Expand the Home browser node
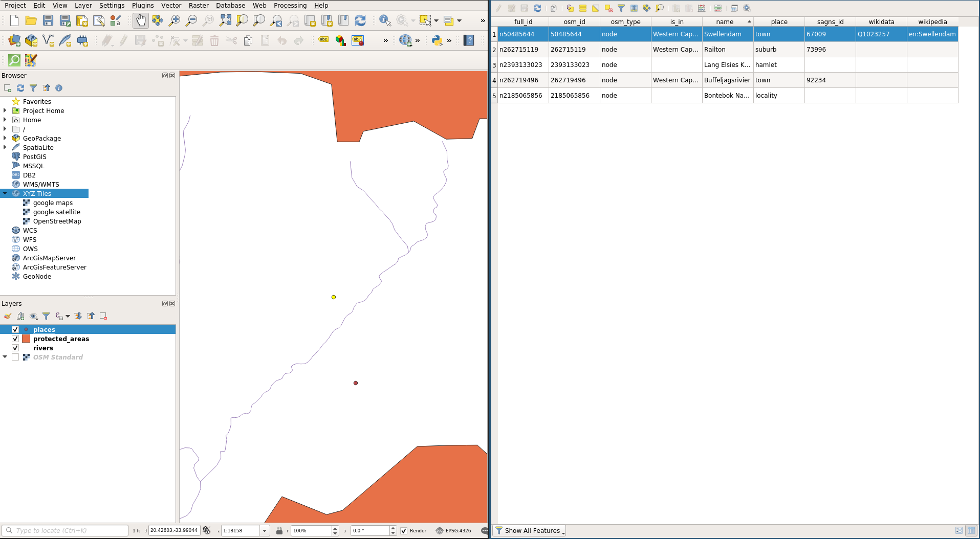Screen dimensions: 980x539 click(5, 120)
